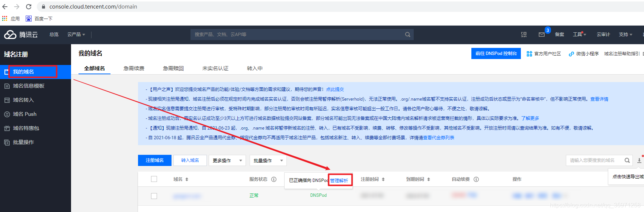Switch to the 未实名认证 tab

click(x=215, y=68)
